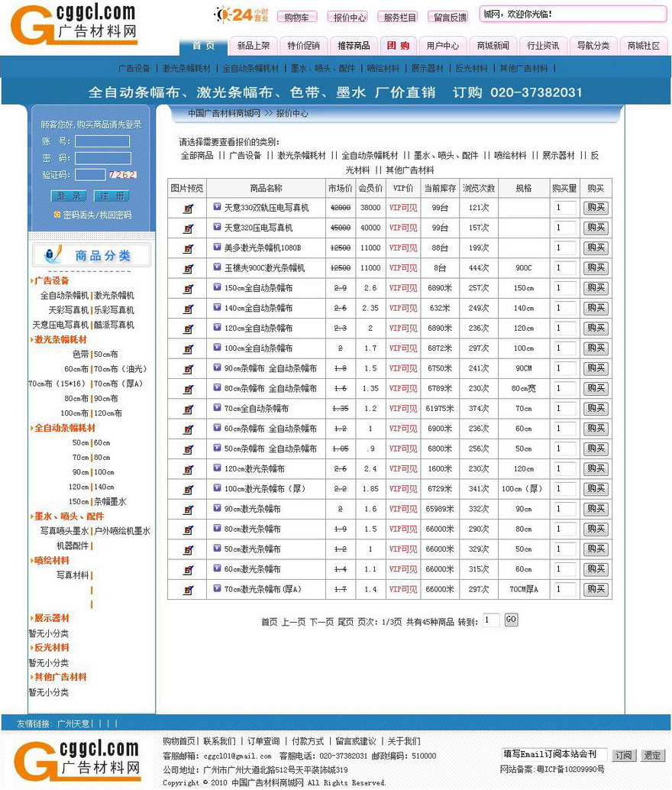Click orange bullet icon beside 密码丢失/找回密码
This screenshot has height=790, width=672.
57,215
